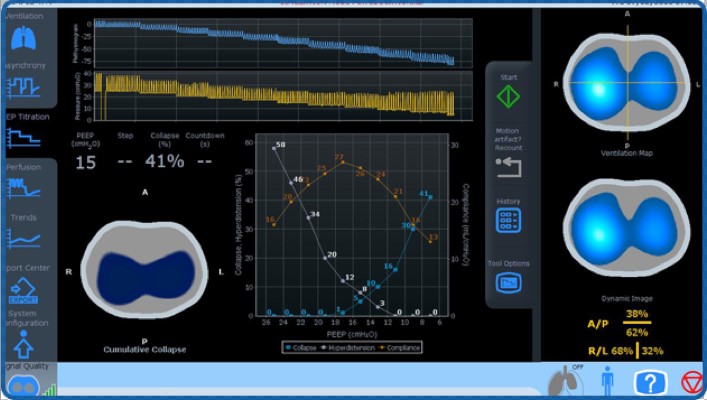Viewport: 707px width, 400px height.
Task: Toggle the Compliance series in legend
Action: coord(400,348)
